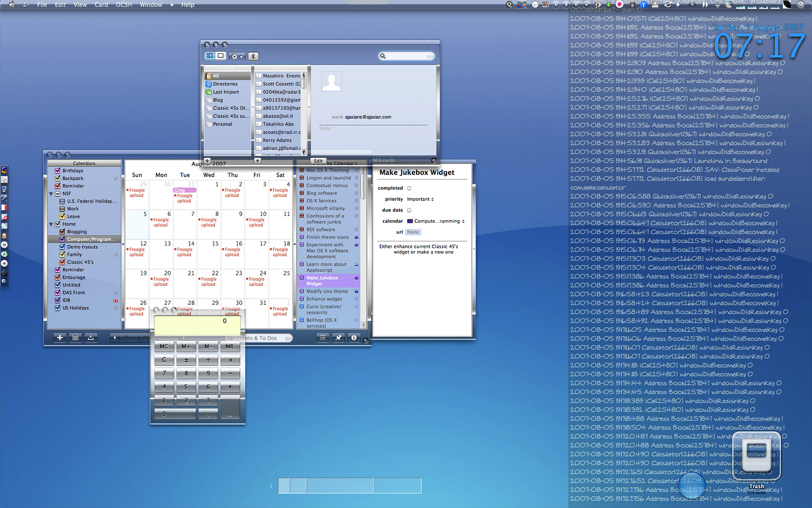Click the ajaxians@ajaxian.com email address
812x508 pixels.
coord(368,117)
